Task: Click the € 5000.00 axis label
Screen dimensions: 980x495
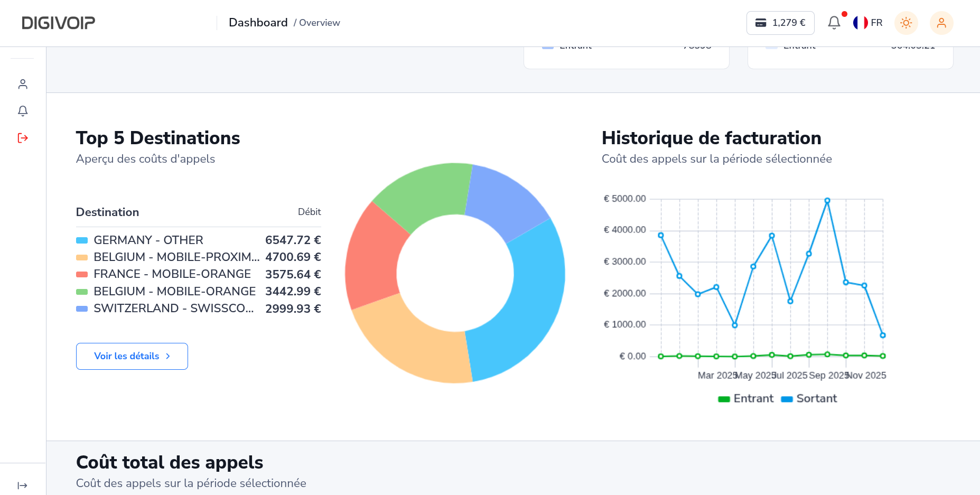Action: (x=625, y=199)
